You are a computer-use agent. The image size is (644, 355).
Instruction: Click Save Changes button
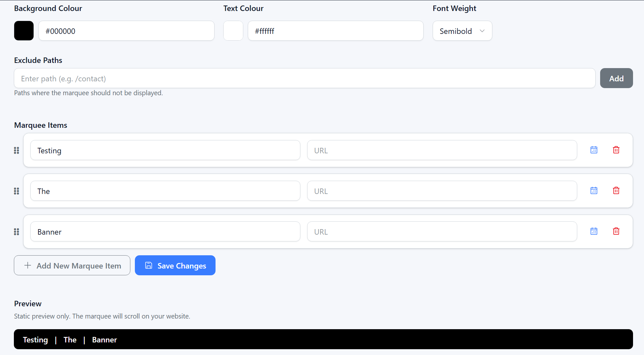click(x=175, y=265)
